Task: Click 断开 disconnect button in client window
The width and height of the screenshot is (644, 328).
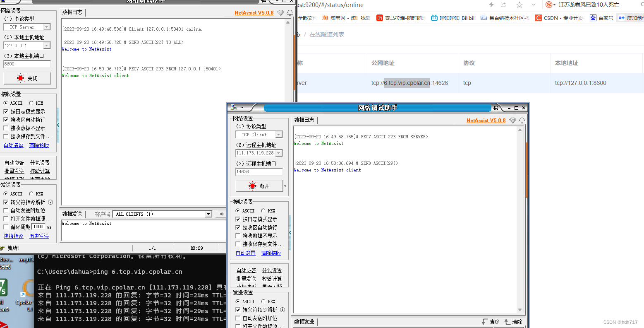Action: [259, 186]
